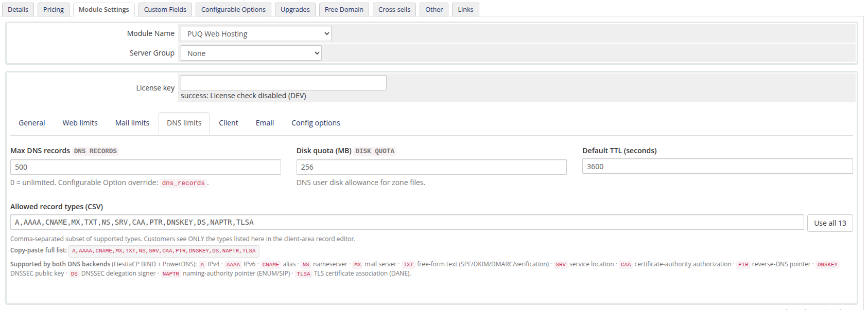Click the dns_records override code text
The width and height of the screenshot is (868, 310).
(183, 183)
